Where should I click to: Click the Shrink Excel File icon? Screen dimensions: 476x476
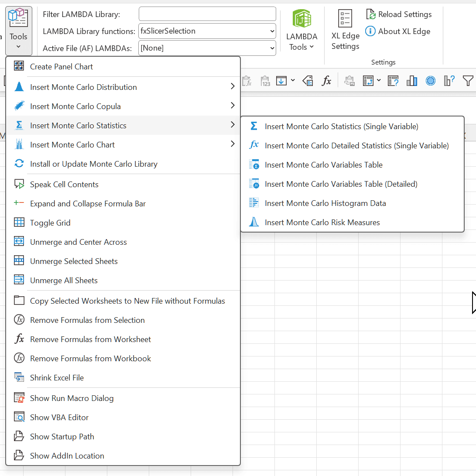click(x=19, y=377)
